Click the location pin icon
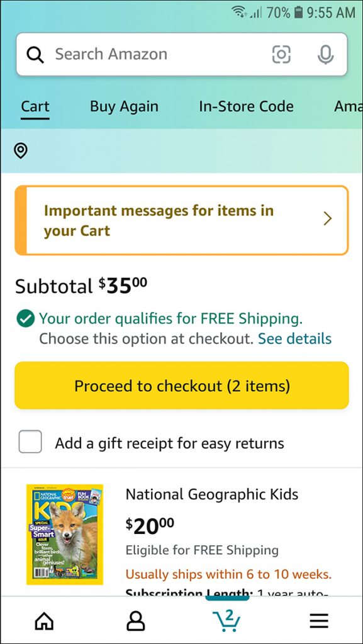This screenshot has height=644, width=363. (21, 151)
